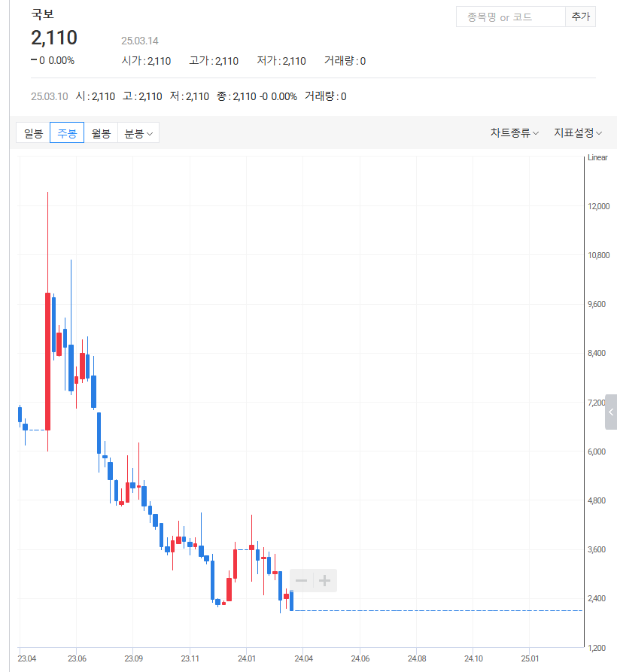The height and width of the screenshot is (672, 617).
Task: Open the 지표설정 indicator settings dropdown
Action: [x=578, y=133]
